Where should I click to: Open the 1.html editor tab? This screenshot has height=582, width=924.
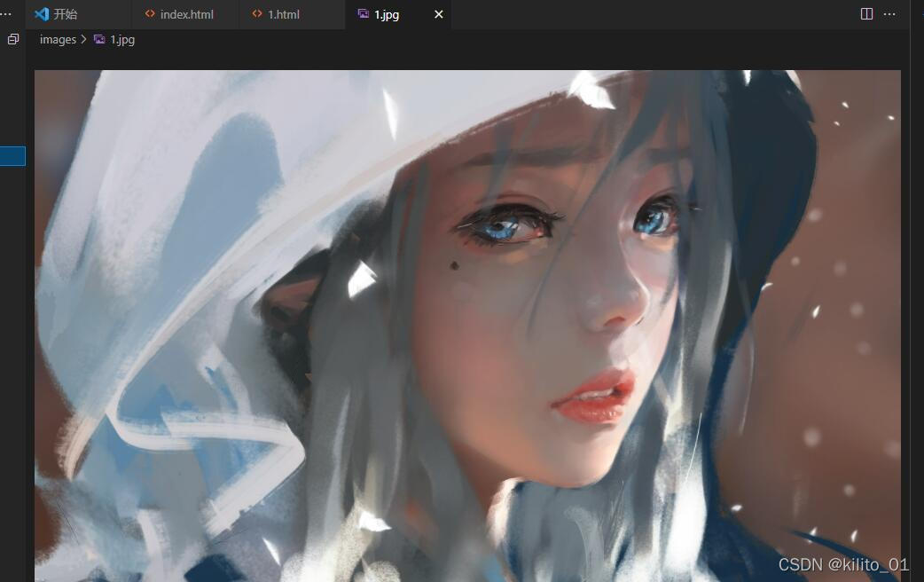292,14
